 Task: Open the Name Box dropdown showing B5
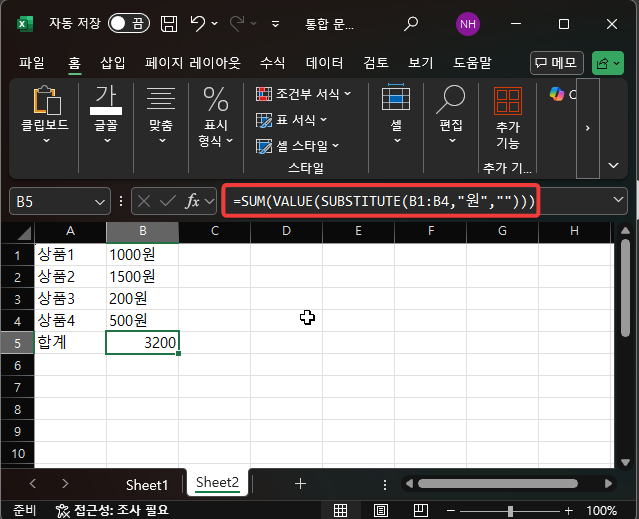point(99,202)
